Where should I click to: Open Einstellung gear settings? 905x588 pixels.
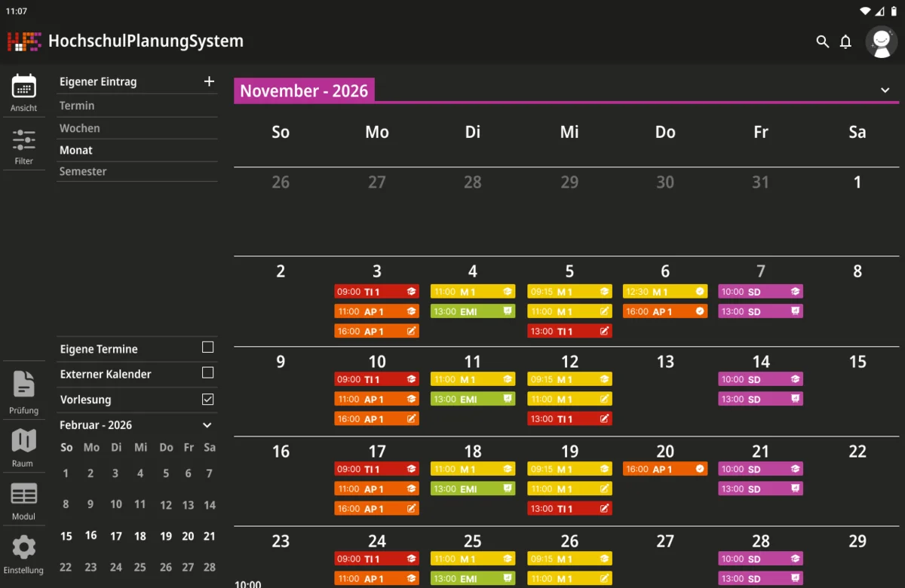point(24,547)
